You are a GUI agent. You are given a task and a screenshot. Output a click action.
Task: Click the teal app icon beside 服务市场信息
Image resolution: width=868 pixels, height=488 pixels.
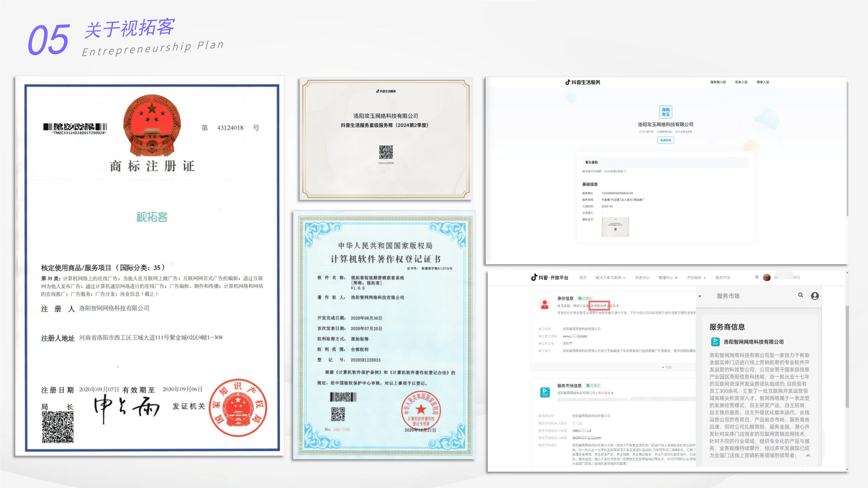click(x=544, y=392)
